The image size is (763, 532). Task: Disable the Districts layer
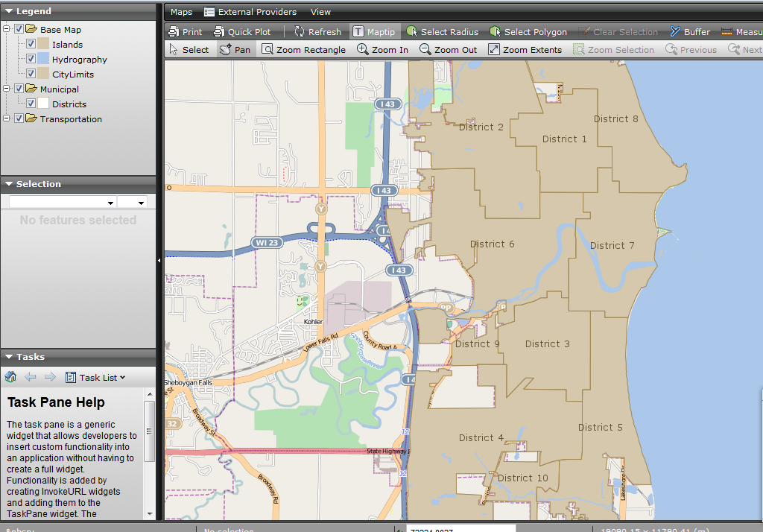click(x=30, y=104)
